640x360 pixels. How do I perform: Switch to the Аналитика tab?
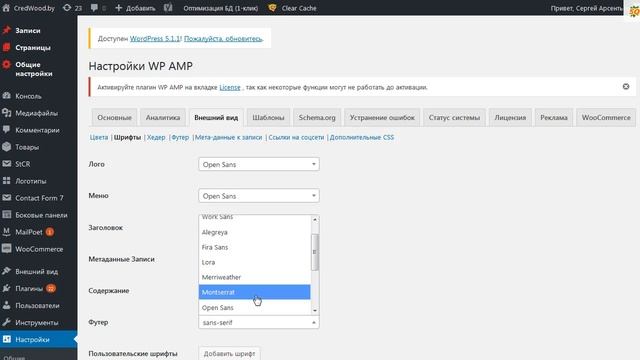(163, 118)
